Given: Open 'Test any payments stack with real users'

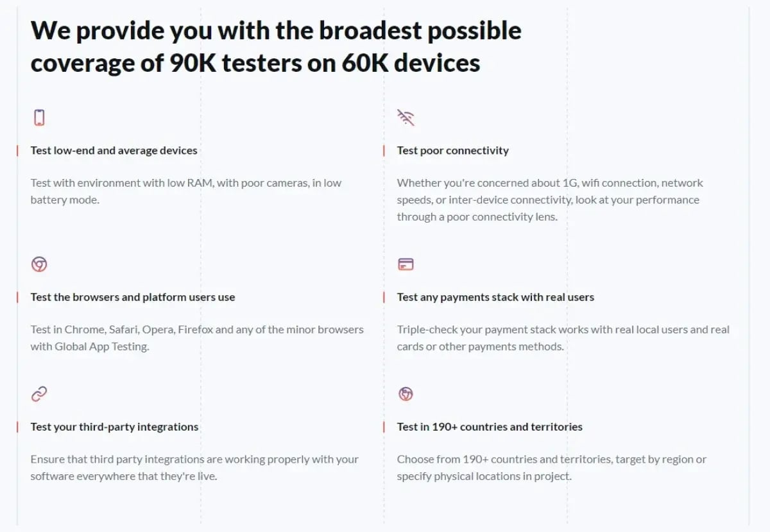Looking at the screenshot, I should point(495,298).
